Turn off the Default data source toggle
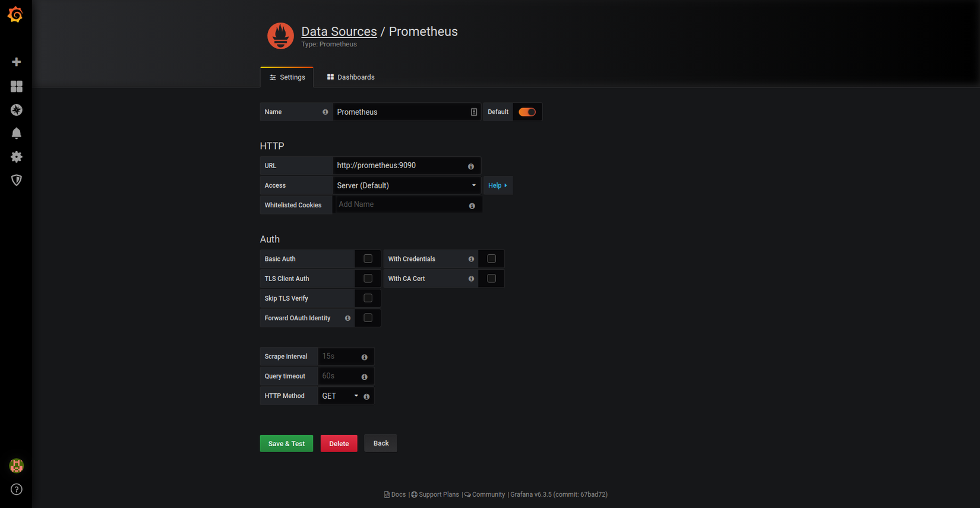The width and height of the screenshot is (980, 508). tap(527, 112)
